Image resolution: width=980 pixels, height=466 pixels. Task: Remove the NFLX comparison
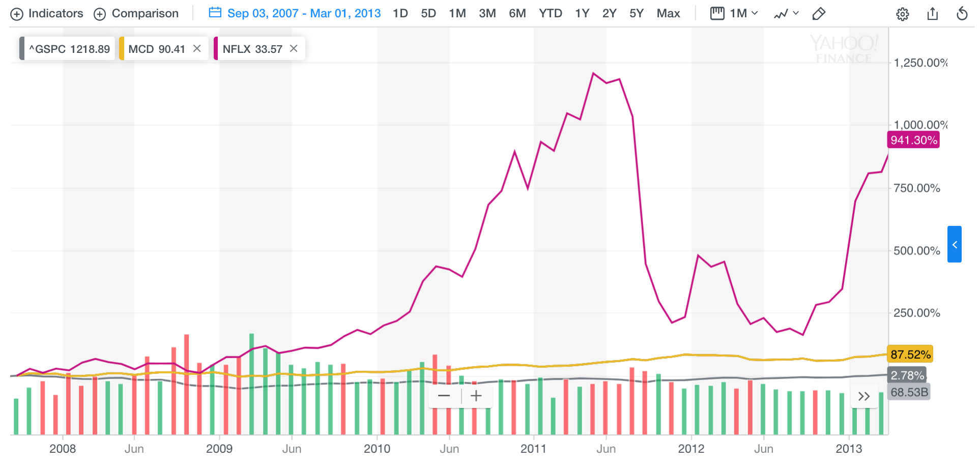(x=294, y=48)
